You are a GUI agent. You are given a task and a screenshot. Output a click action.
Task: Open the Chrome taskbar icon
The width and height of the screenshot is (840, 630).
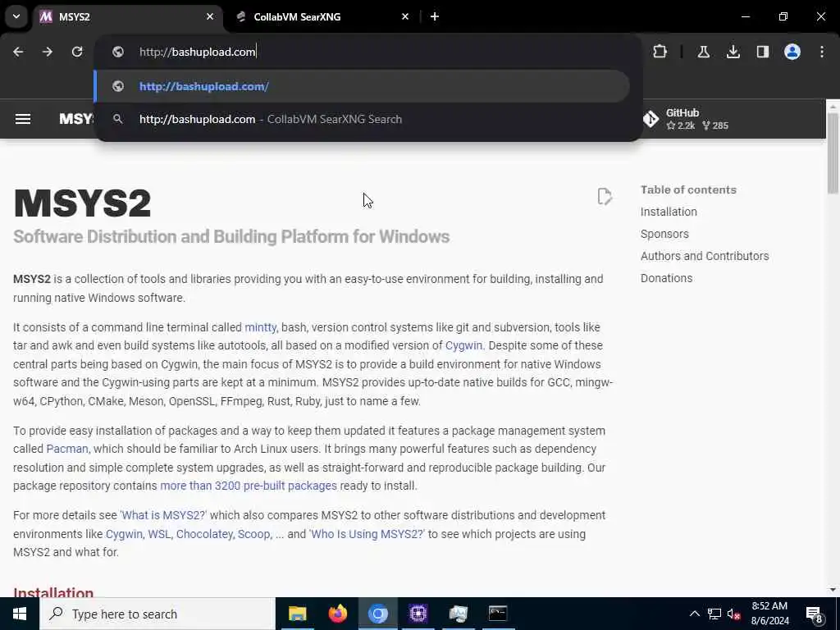[377, 614]
